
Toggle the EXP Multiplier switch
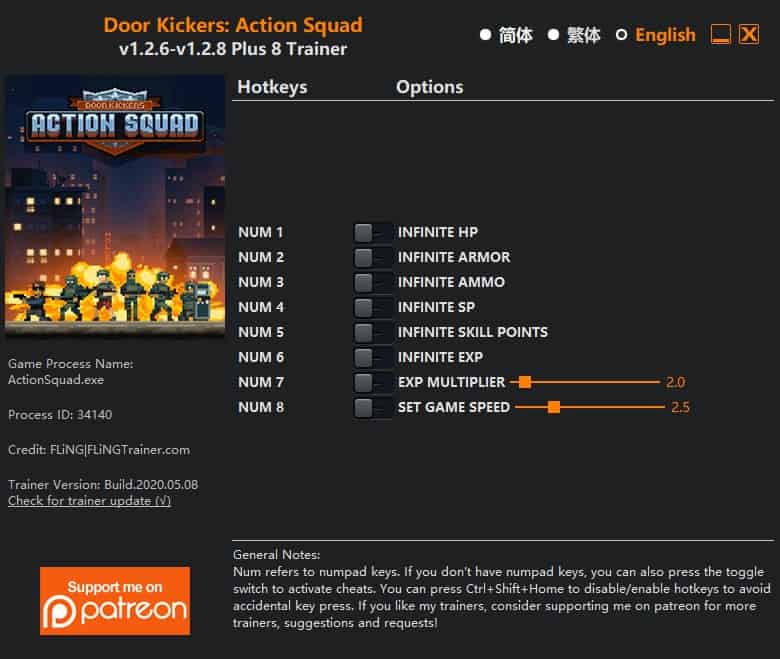point(372,382)
